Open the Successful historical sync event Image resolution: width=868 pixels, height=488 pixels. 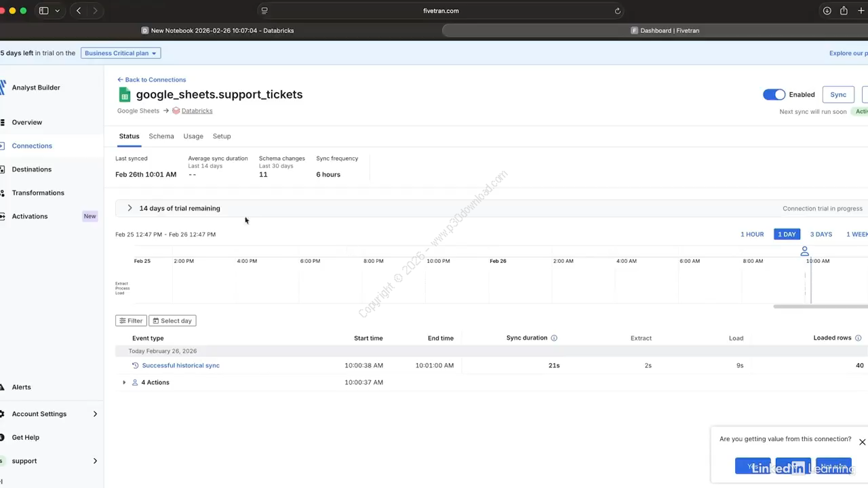[180, 365]
